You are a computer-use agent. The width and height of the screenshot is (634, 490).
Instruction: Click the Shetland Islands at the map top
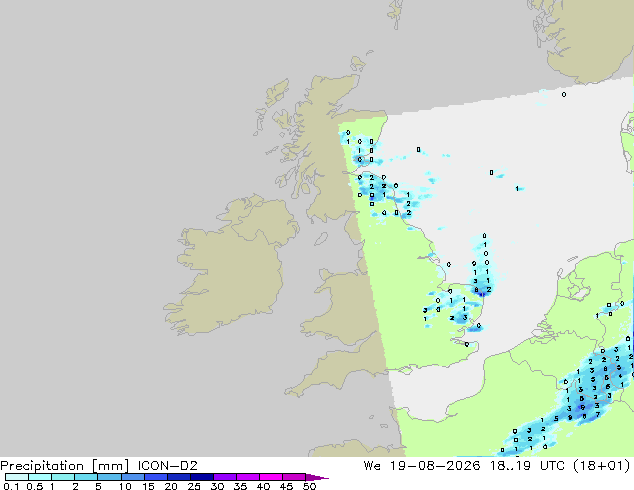(x=396, y=14)
